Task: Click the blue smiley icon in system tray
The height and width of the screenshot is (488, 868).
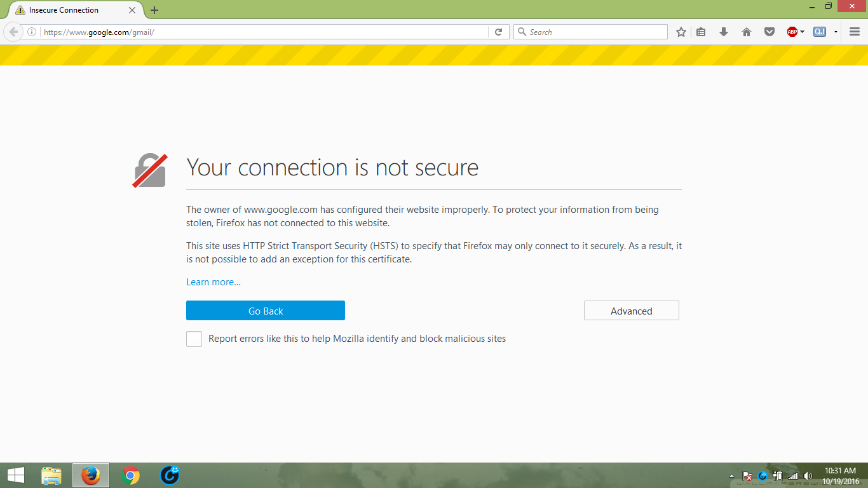Action: [763, 475]
